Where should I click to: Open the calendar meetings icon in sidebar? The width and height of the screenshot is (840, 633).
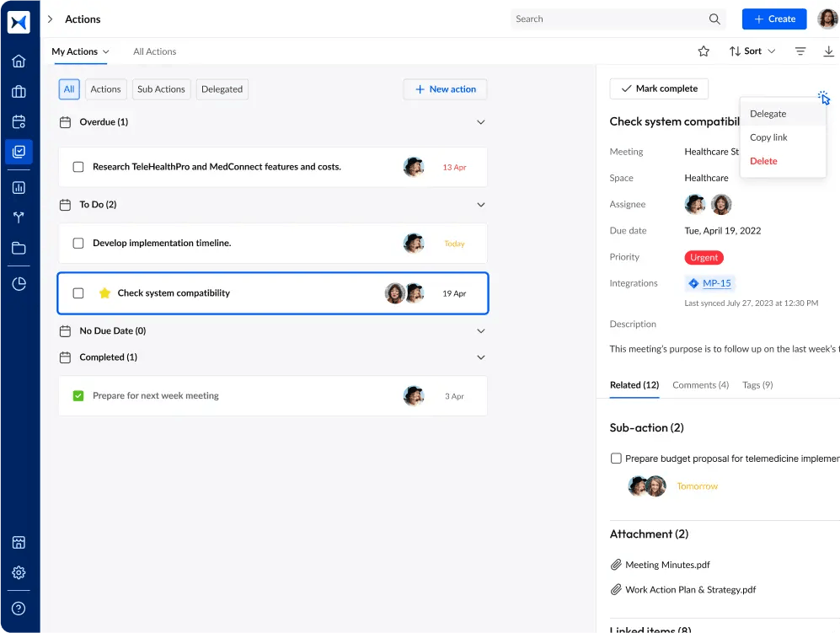click(19, 122)
